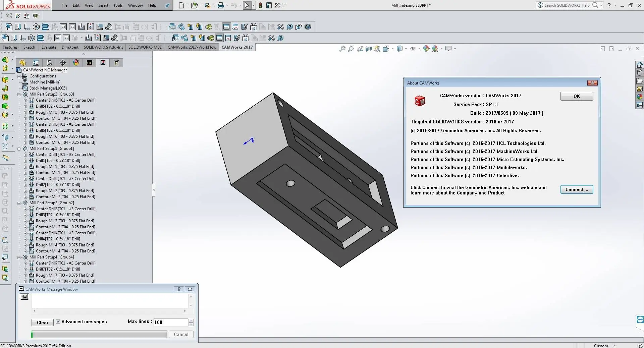Collapse Mill Part Setup2 [Group2] node
The image size is (644, 348).
[x=19, y=203]
